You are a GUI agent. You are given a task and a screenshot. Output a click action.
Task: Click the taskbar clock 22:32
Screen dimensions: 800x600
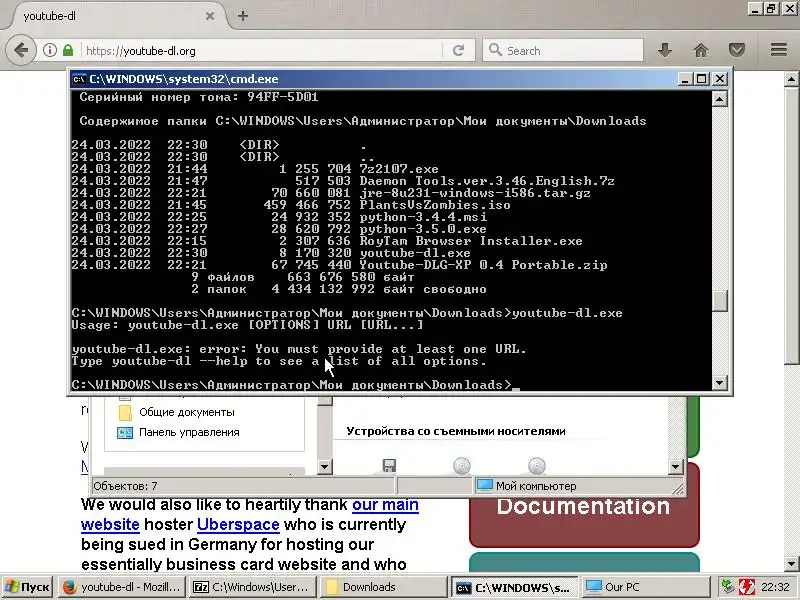coord(775,587)
